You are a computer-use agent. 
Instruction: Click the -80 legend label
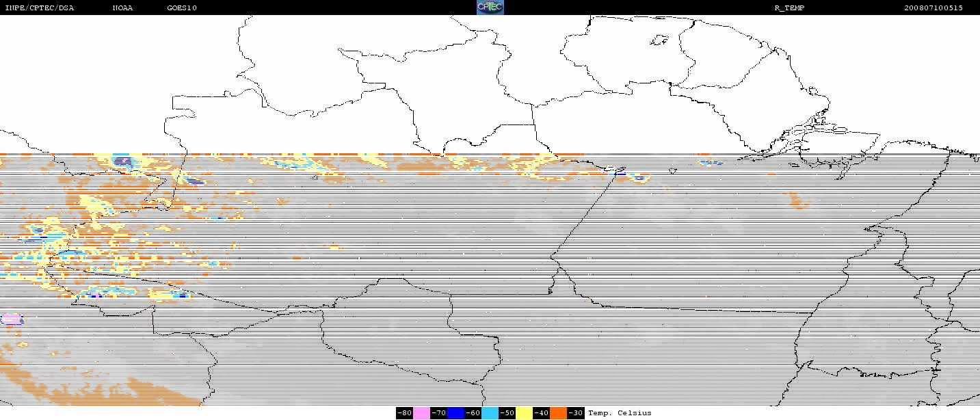pyautogui.click(x=405, y=413)
